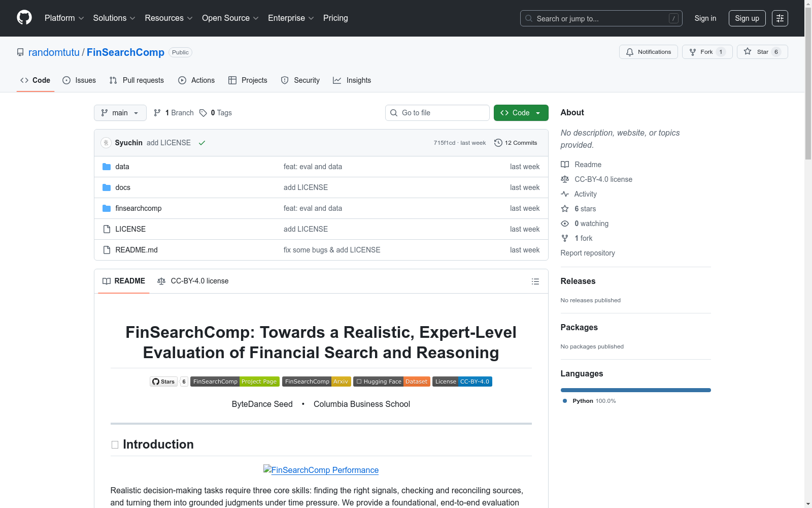This screenshot has height=508, width=812.
Task: Click the Python language bar
Action: point(636,390)
